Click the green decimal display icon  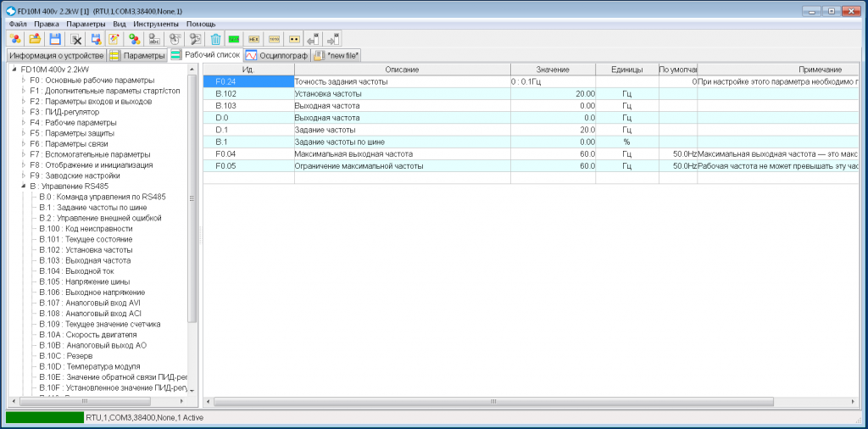[x=234, y=39]
